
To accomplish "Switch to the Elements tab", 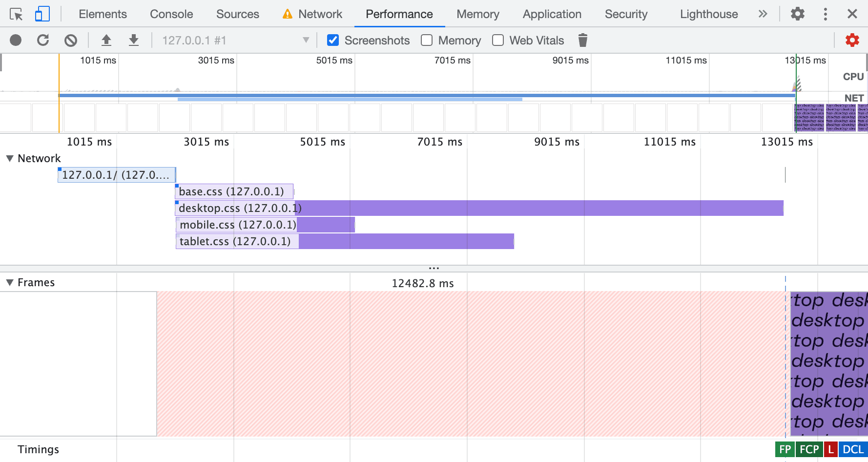I will click(x=103, y=14).
